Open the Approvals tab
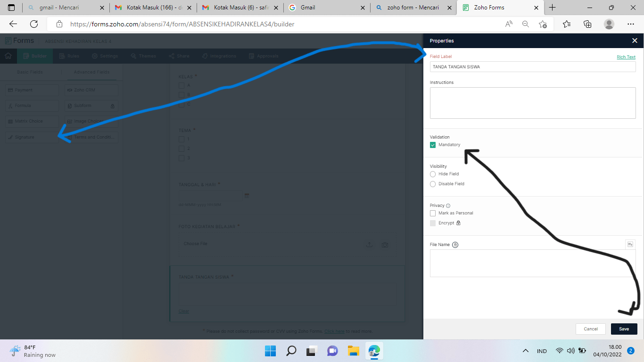Image resolution: width=644 pixels, height=362 pixels. (x=264, y=56)
